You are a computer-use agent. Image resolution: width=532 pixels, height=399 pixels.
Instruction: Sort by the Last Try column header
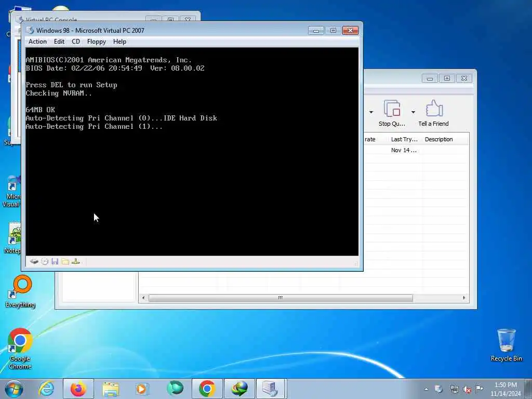pyautogui.click(x=404, y=139)
